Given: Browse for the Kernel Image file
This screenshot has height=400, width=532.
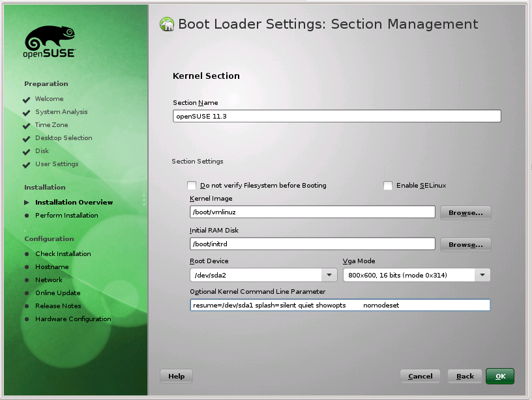Looking at the screenshot, I should click(465, 212).
